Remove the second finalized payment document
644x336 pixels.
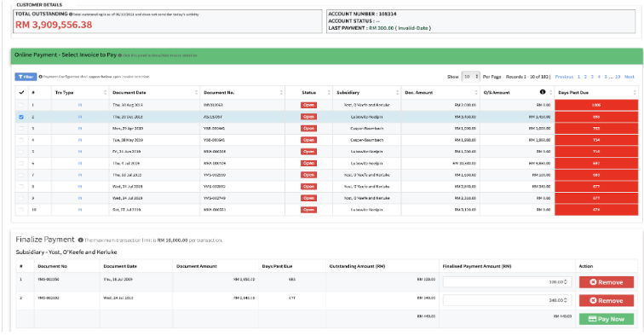coord(607,301)
